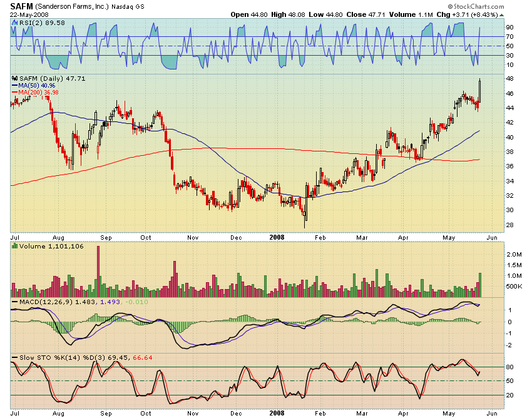Click the company name (Sanderson Farms, Inc.)

[71, 6]
